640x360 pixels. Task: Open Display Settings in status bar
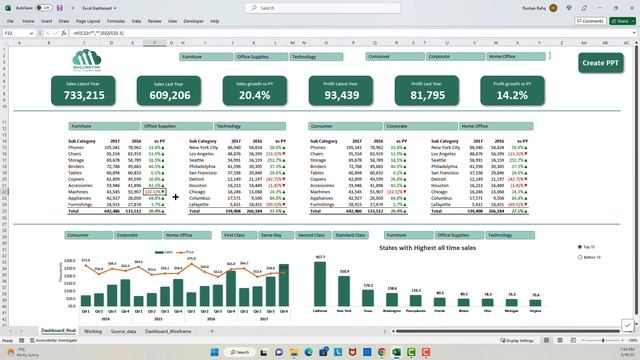[x=517, y=340]
